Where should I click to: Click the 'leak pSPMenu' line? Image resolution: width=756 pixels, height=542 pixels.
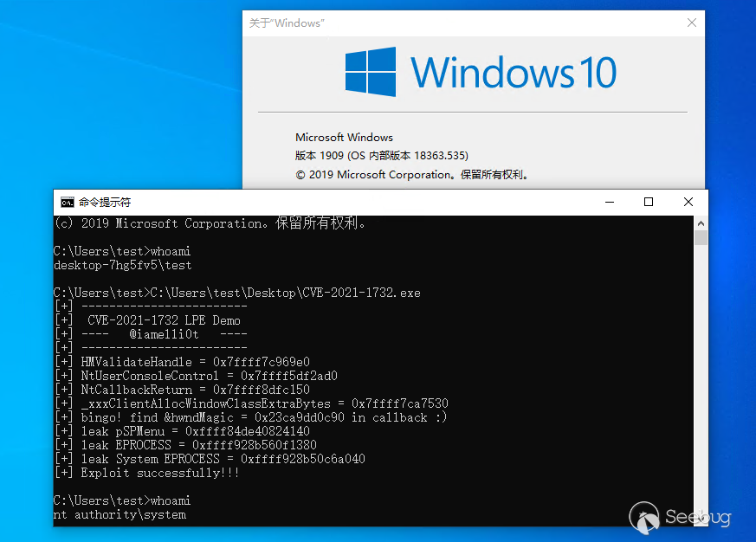pos(182,431)
